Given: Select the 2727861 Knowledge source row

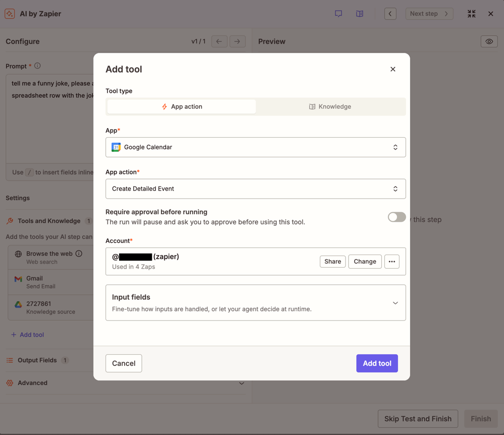Looking at the screenshot, I should 51,307.
